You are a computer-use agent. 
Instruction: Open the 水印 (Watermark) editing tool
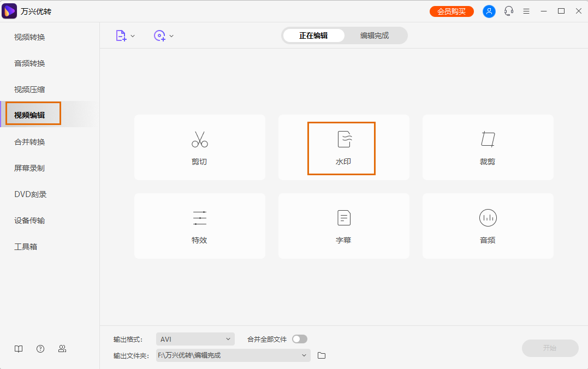point(343,147)
